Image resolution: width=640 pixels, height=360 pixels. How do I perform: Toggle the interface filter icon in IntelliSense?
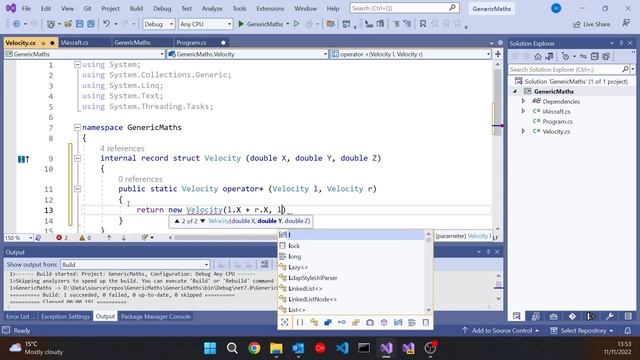pyautogui.click(x=342, y=322)
